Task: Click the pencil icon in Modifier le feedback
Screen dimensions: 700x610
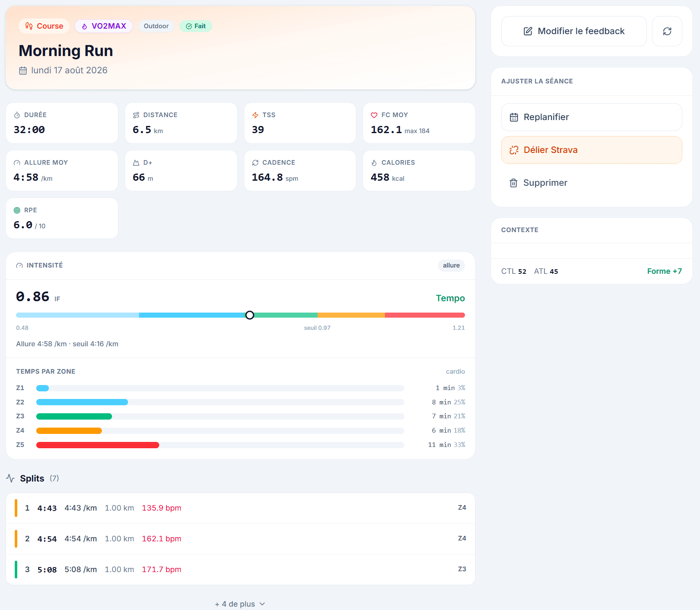Action: coord(528,31)
